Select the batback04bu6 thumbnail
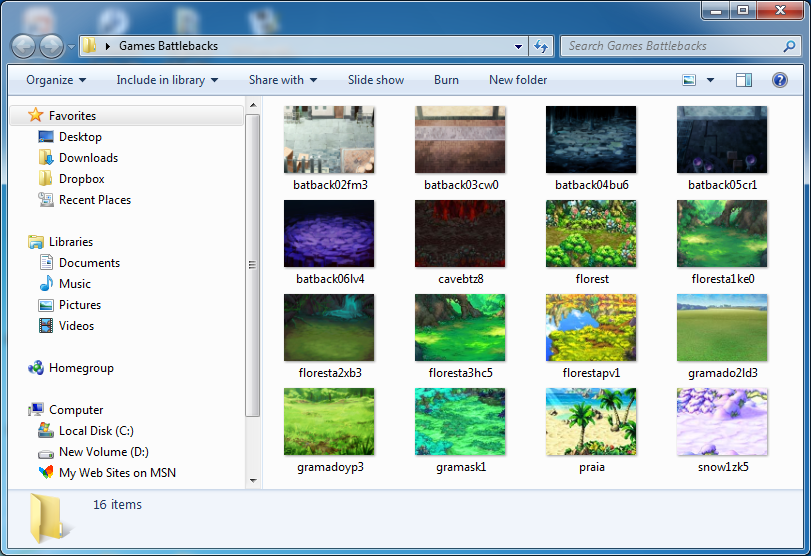Viewport: 811px width, 556px height. click(591, 140)
